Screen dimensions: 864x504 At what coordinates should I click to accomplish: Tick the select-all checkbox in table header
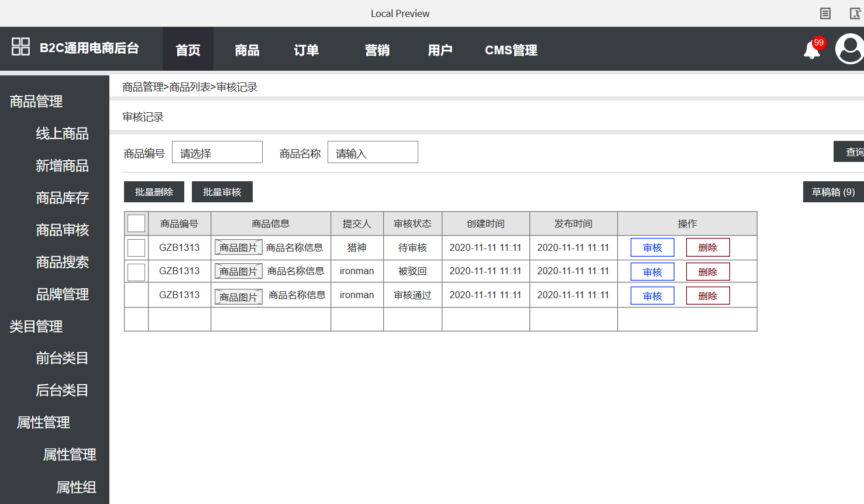tap(136, 223)
